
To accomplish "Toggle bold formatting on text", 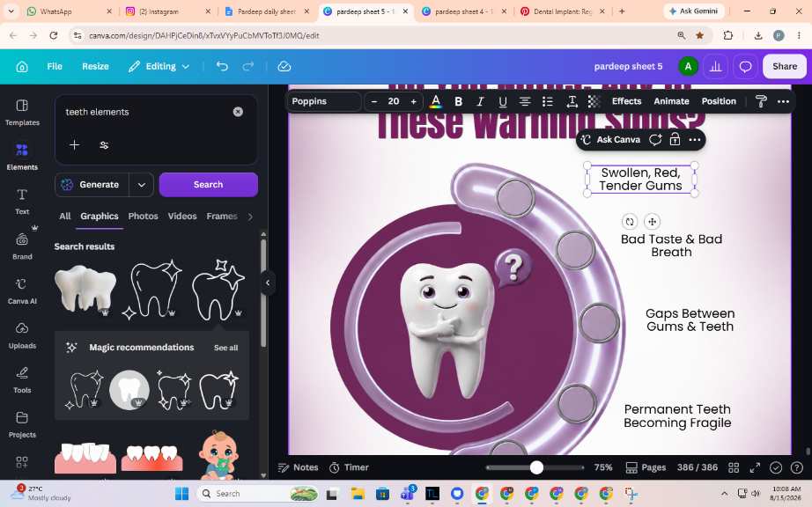I will (x=458, y=101).
